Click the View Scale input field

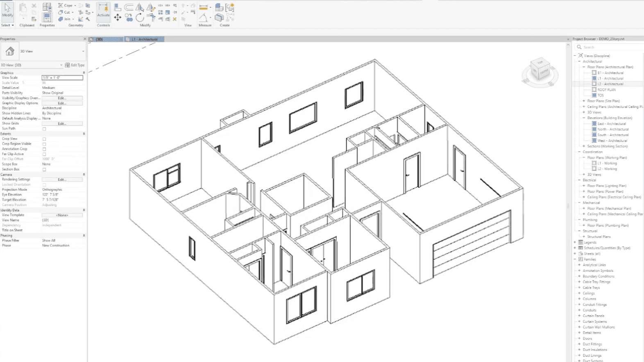pyautogui.click(x=62, y=77)
